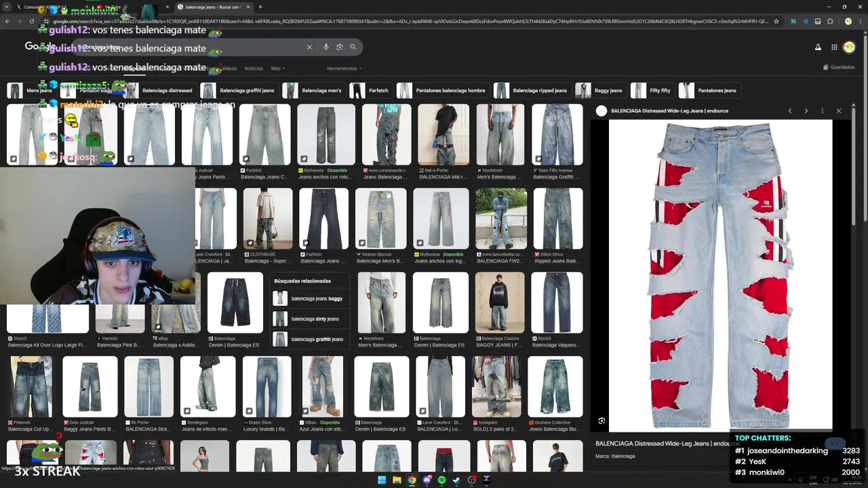Open Steam from the taskbar
This screenshot has height=488, width=868.
tap(457, 480)
